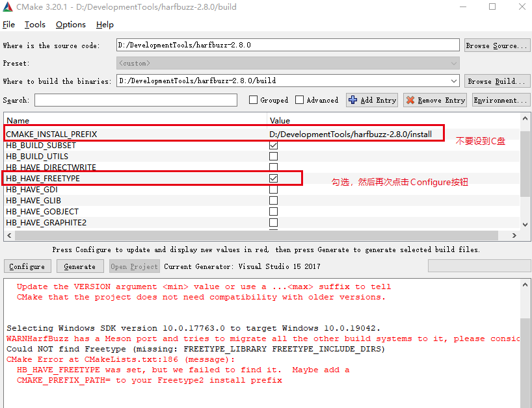Check the HB_HAVE_DIRECTWRITE checkbox

click(x=273, y=167)
